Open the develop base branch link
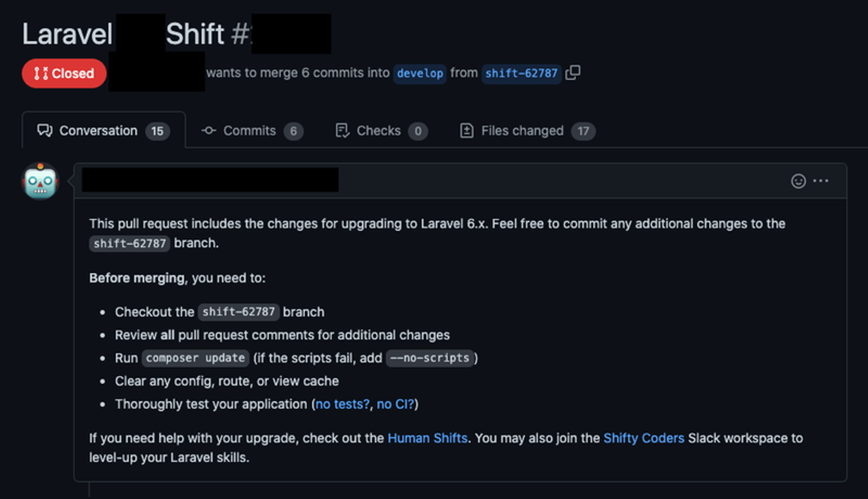 pos(420,74)
